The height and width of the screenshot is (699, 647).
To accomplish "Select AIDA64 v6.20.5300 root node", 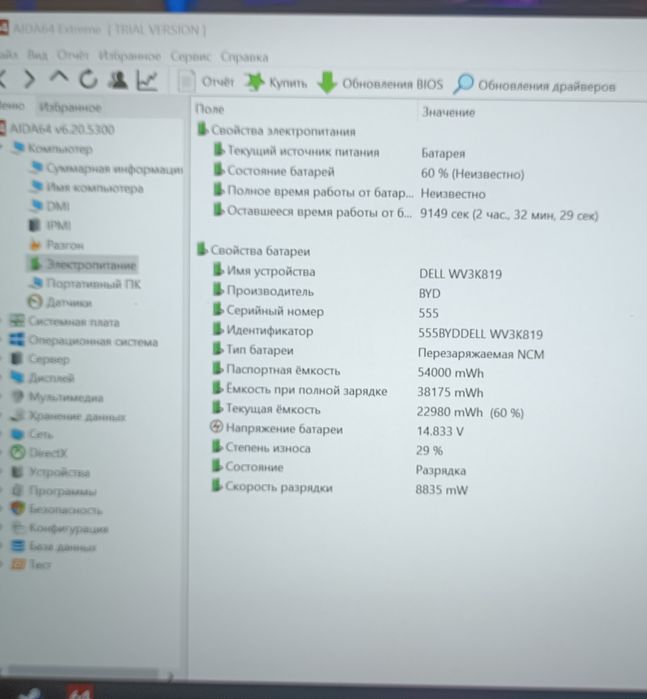I will click(x=57, y=129).
